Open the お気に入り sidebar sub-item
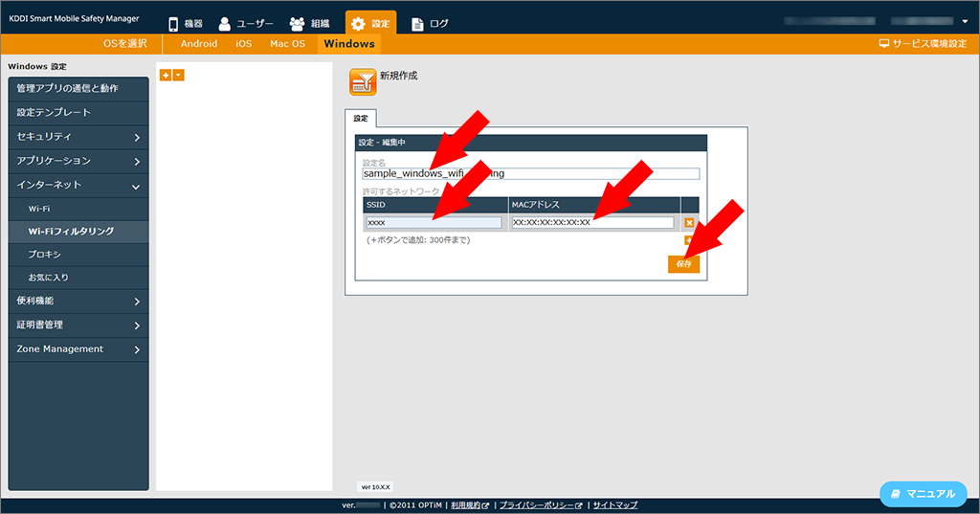This screenshot has width=980, height=514. [x=78, y=278]
